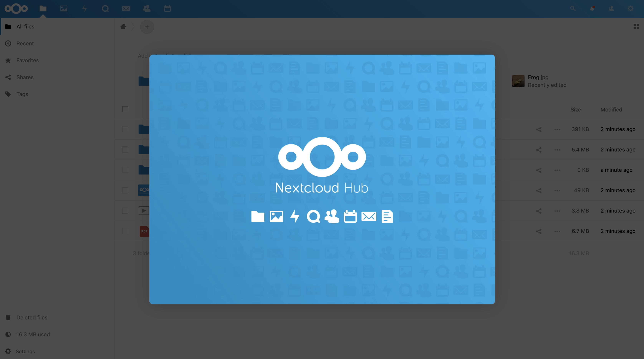Open the Frog.jpg thumbnail
The width and height of the screenshot is (644, 359).
point(518,81)
